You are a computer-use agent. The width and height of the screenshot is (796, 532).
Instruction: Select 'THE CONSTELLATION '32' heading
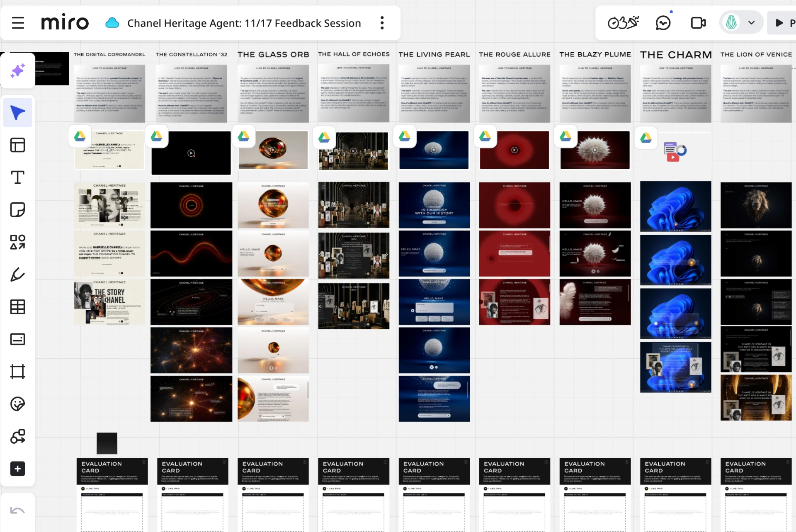coord(192,54)
